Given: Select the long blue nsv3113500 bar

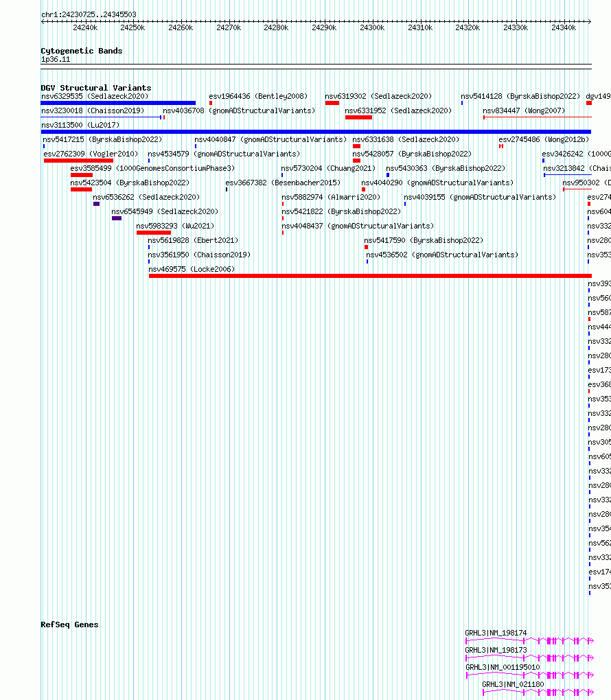Looking at the screenshot, I should click(x=316, y=132).
